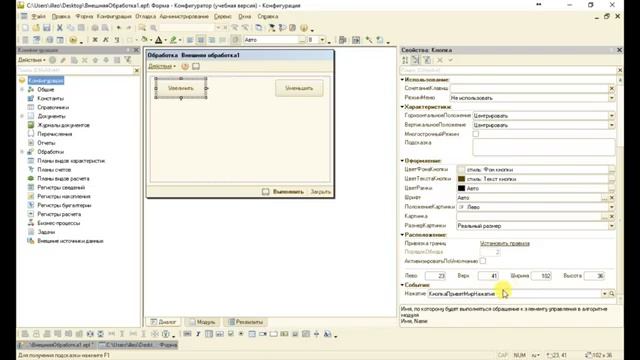The height and width of the screenshot is (360, 640).
Task: Click the alphabetical sort icon in properties panel
Action: pyautogui.click(x=405, y=60)
